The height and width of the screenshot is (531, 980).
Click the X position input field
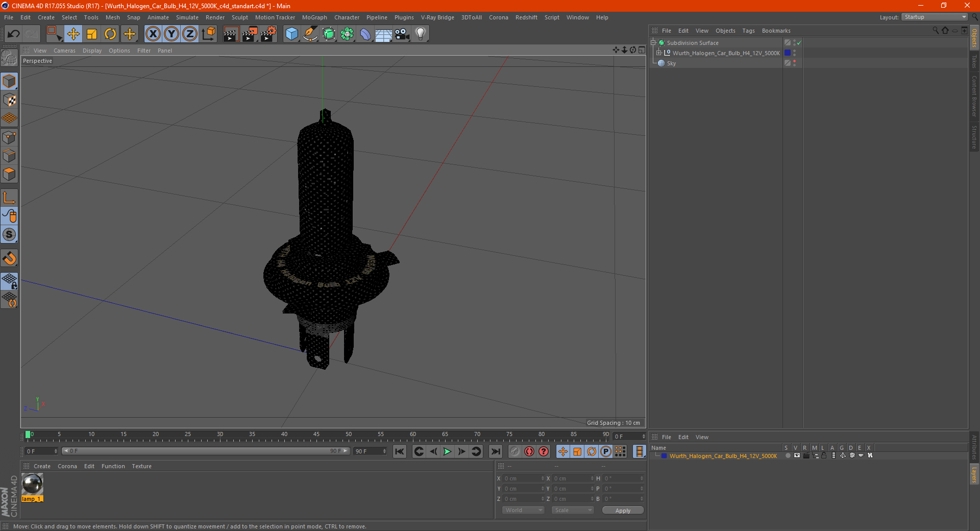tap(524, 478)
